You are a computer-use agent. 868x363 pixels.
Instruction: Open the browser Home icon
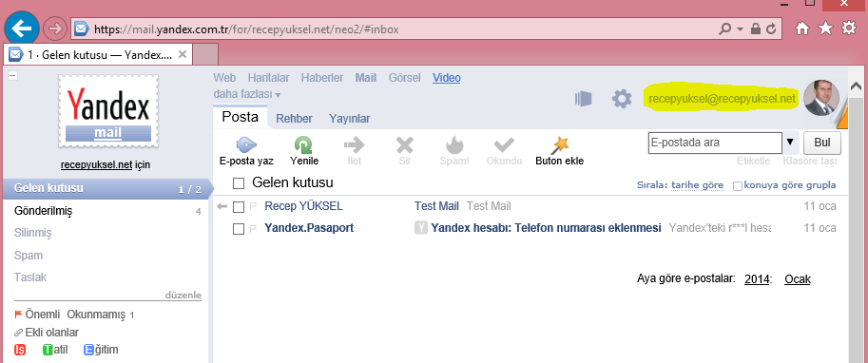click(x=802, y=29)
